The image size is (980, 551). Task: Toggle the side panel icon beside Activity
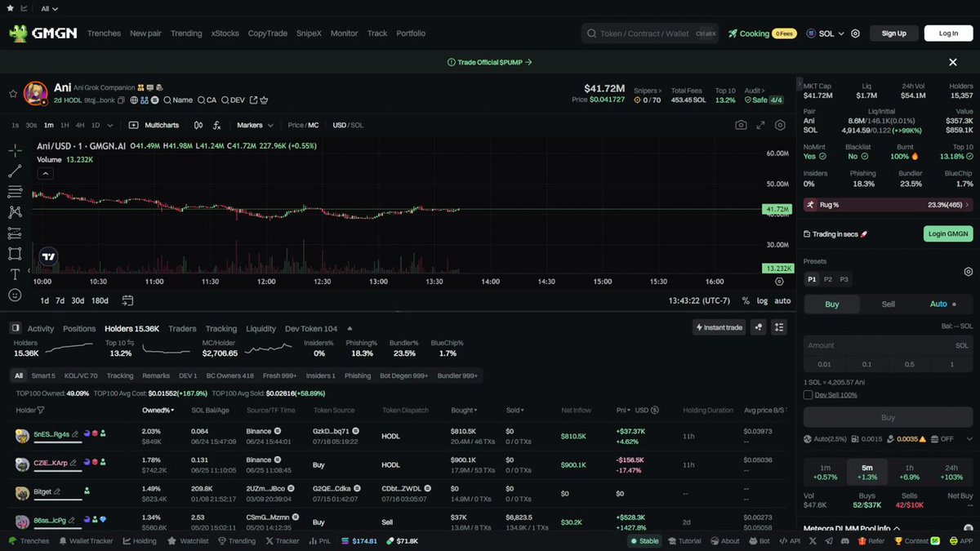(x=15, y=328)
